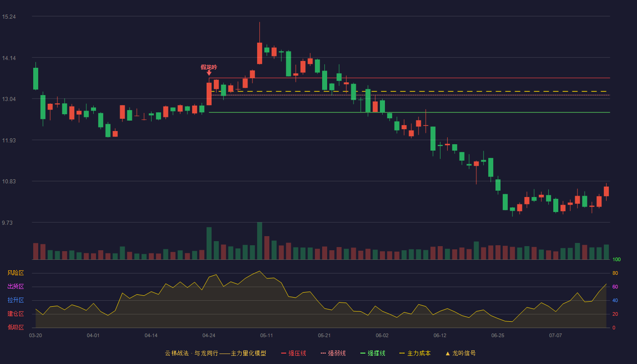Click the 建仓区 zone label
637x364 pixels.
[x=15, y=314]
